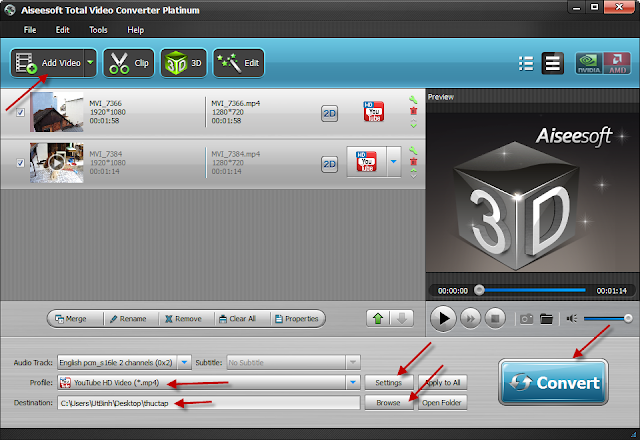Toggle AMD acceleration icon

pyautogui.click(x=617, y=63)
